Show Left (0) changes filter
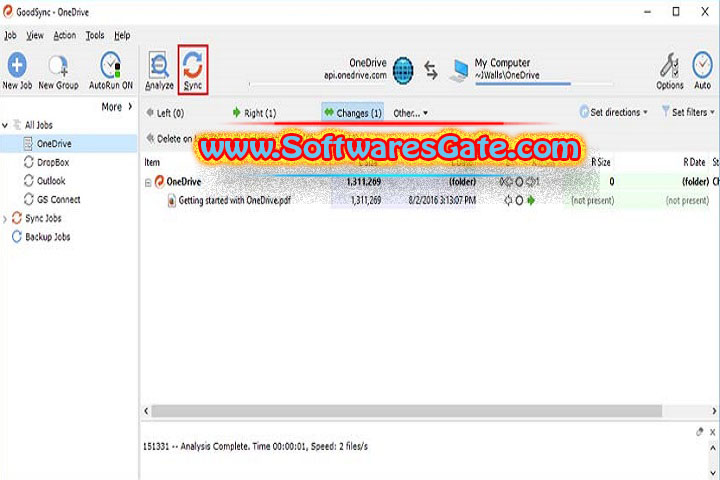The height and width of the screenshot is (480, 720). (x=165, y=113)
